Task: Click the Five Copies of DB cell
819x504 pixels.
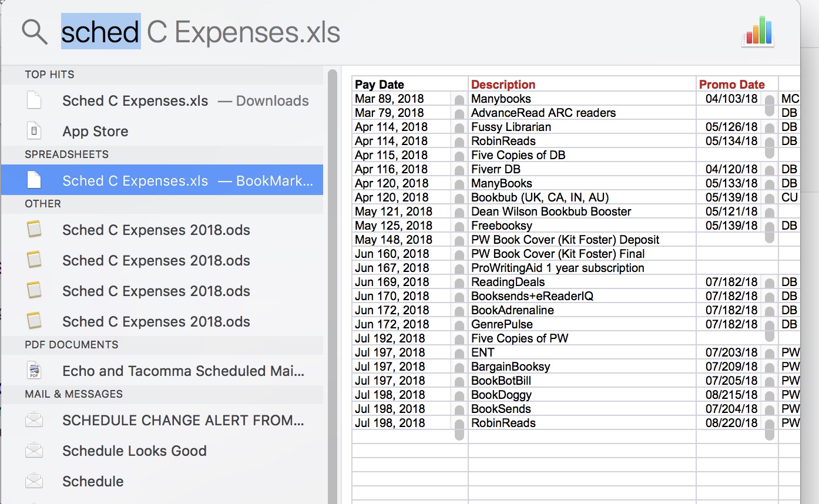Action: tap(582, 155)
